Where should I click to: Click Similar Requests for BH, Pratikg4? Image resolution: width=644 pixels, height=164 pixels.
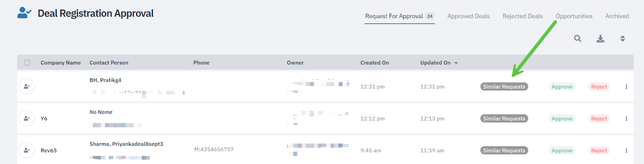pos(504,87)
